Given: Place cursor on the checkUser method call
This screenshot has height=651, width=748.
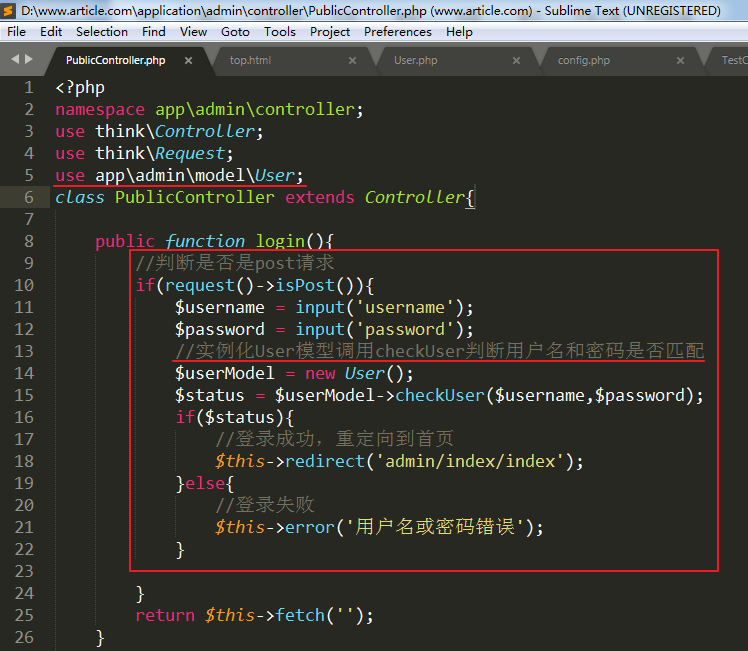Looking at the screenshot, I should [x=440, y=395].
